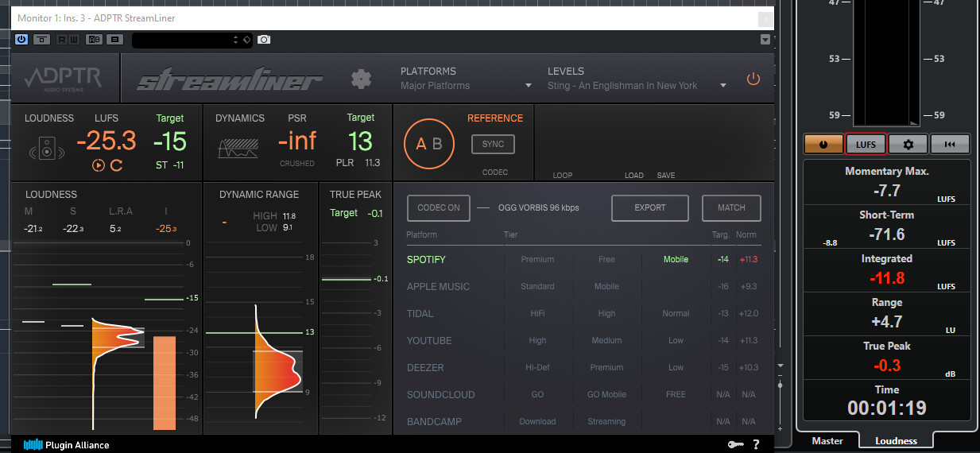Screen dimensions: 980x453
Task: Click the loudness target value -15
Action: (x=169, y=141)
